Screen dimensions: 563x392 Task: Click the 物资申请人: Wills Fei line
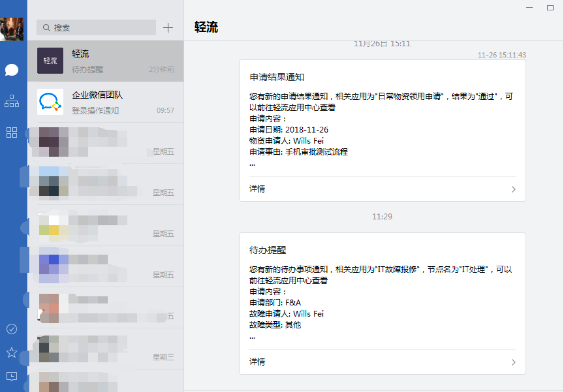click(286, 141)
